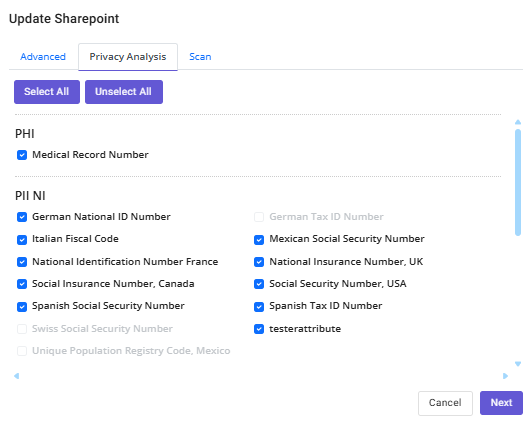Uncheck Social Security Number, USA
The height and width of the screenshot is (421, 526).
click(x=259, y=284)
